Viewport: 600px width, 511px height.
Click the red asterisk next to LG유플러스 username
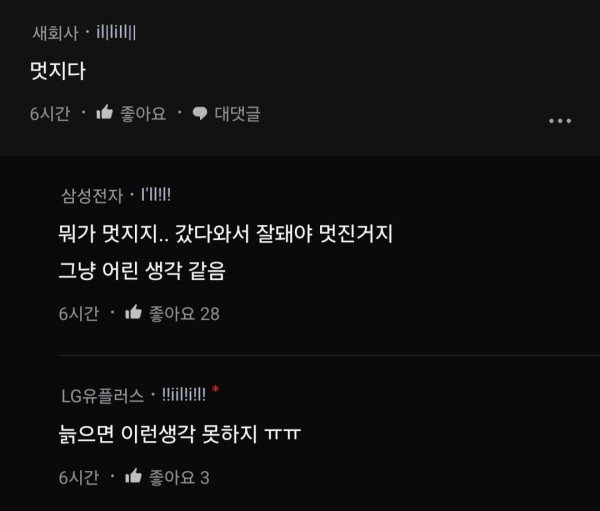point(215,389)
